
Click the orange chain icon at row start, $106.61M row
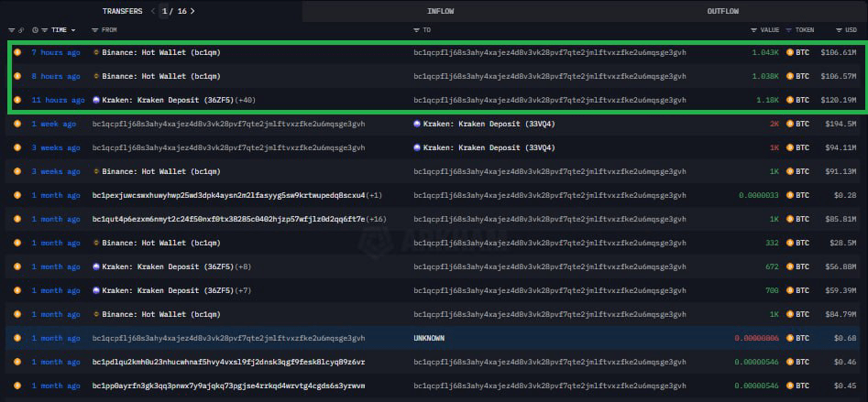[x=17, y=52]
